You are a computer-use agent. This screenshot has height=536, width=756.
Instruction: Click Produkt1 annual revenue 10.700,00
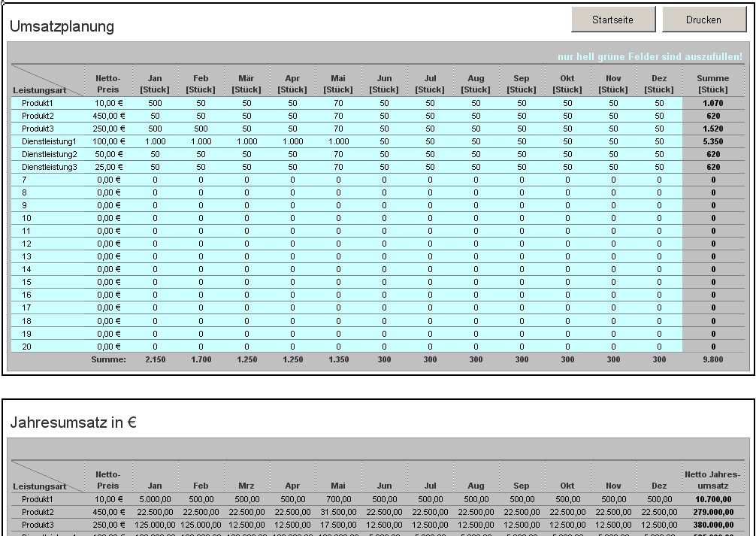coord(713,499)
